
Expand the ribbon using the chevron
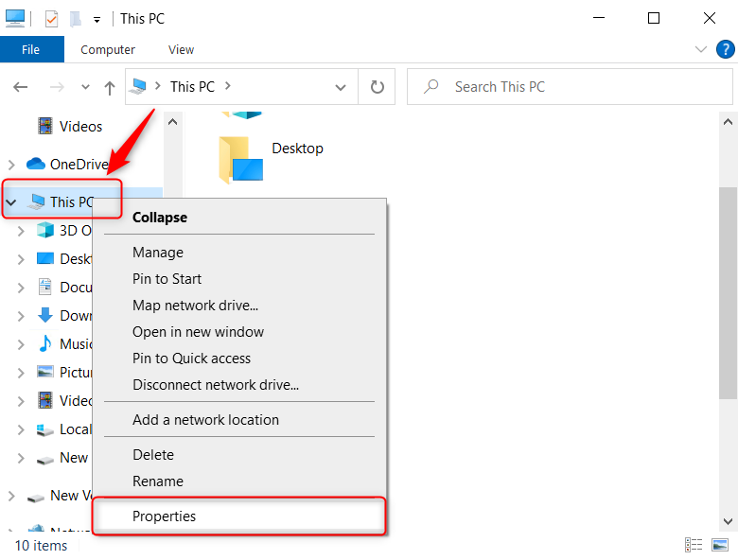click(701, 49)
